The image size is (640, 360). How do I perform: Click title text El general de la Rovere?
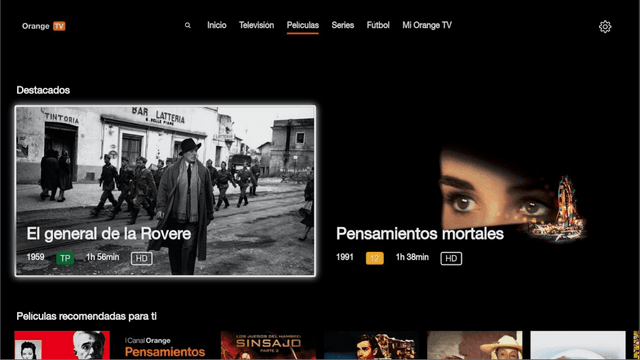(109, 234)
